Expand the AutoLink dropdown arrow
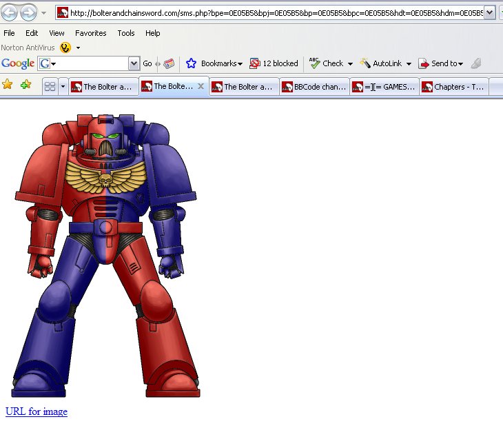Image resolution: width=503 pixels, height=448 pixels. pyautogui.click(x=409, y=64)
